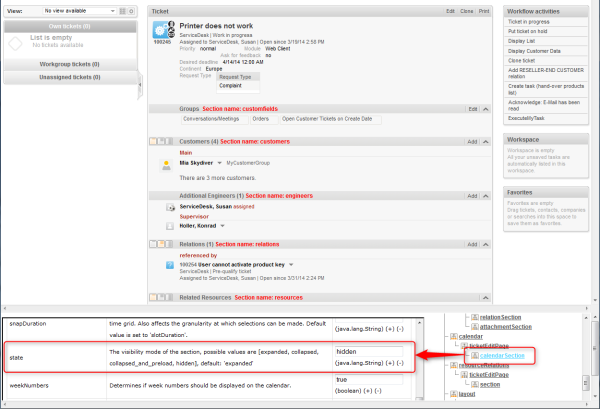The height and width of the screenshot is (409, 600).
Task: Select the relationSection node in the tree
Action: tap(501, 317)
